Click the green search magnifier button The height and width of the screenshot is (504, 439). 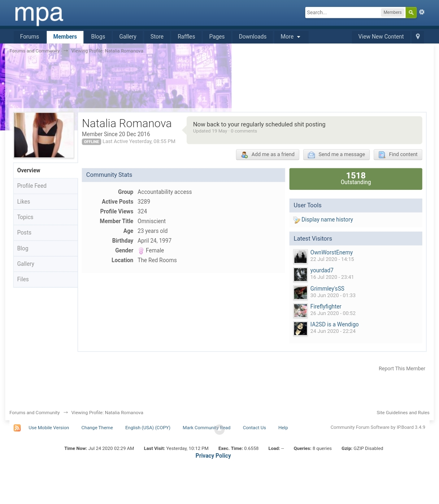[411, 13]
